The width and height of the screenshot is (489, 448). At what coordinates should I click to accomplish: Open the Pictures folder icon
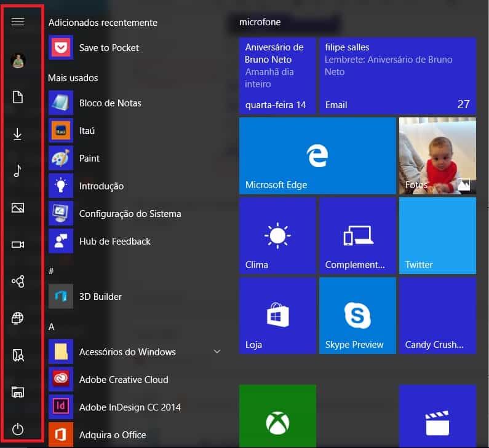tap(18, 208)
